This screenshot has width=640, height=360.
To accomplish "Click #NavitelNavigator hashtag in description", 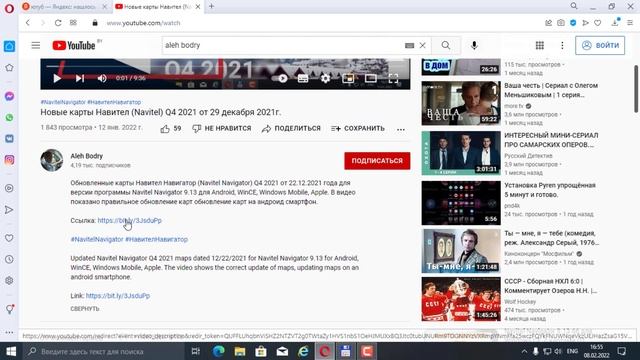I will click(97, 239).
